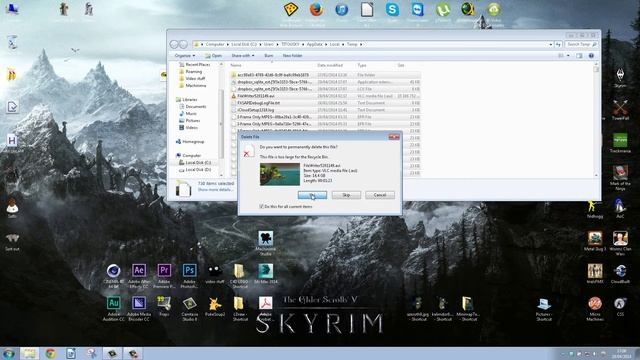
Task: Cancel the Delete File dialog
Action: click(x=380, y=195)
